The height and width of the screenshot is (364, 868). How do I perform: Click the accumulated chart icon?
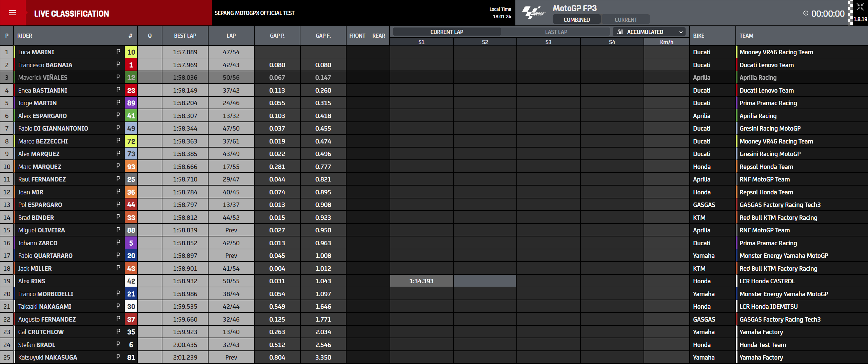pyautogui.click(x=620, y=32)
